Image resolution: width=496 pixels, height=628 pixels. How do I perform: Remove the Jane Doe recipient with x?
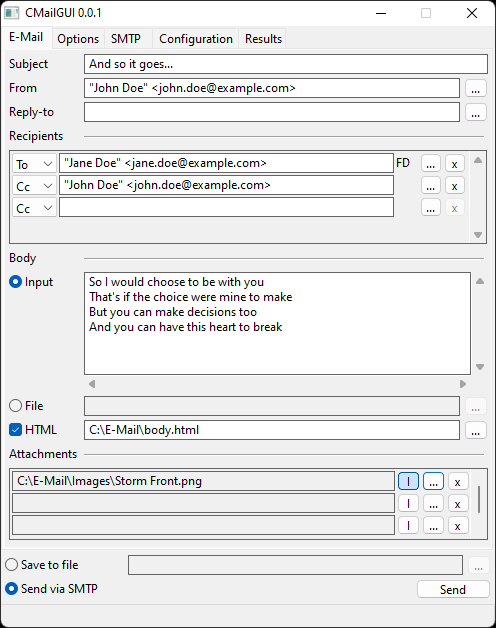(x=454, y=163)
